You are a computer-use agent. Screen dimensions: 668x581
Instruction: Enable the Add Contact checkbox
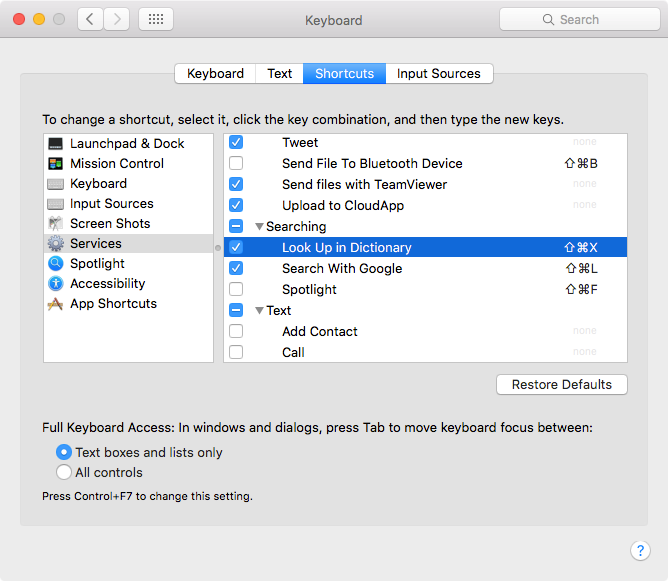coord(236,331)
